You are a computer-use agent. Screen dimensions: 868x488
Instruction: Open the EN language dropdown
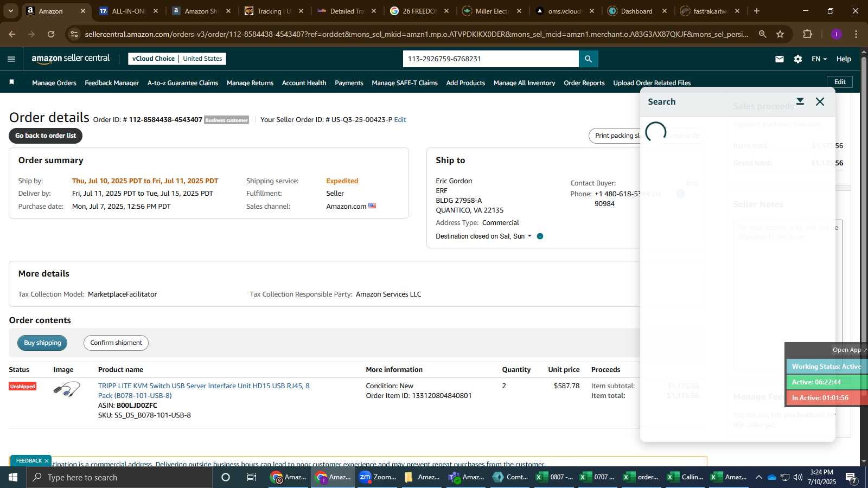819,59
